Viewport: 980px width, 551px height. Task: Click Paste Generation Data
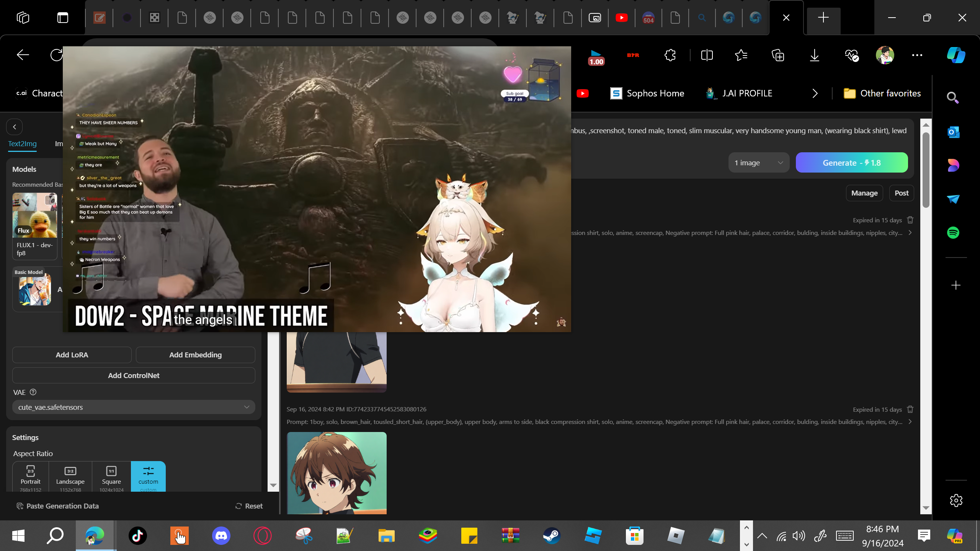coord(58,506)
